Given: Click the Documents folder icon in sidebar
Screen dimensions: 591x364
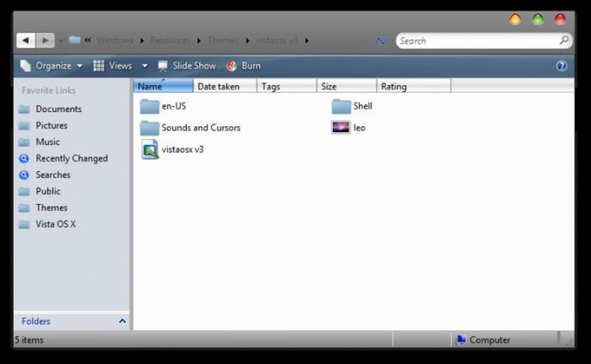Looking at the screenshot, I should (24, 109).
